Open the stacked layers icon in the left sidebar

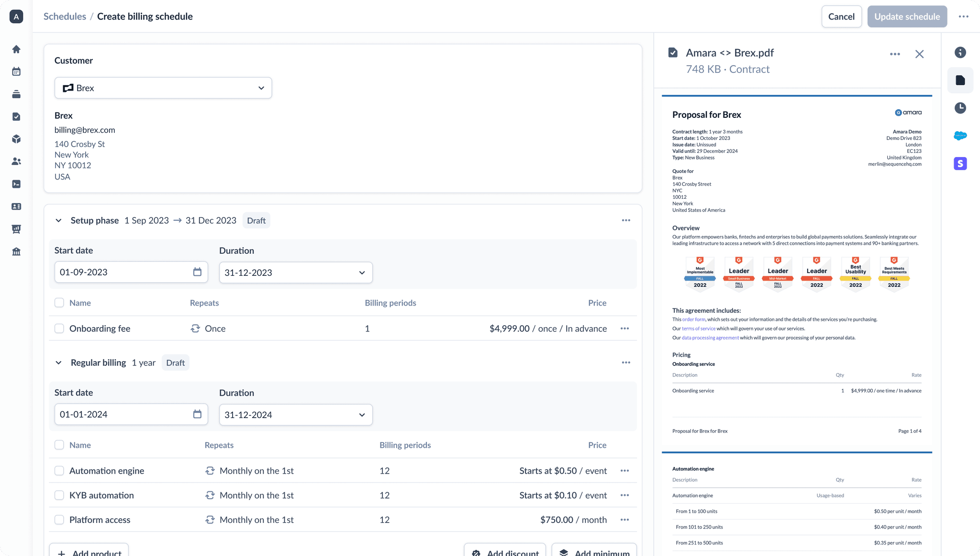click(x=16, y=94)
